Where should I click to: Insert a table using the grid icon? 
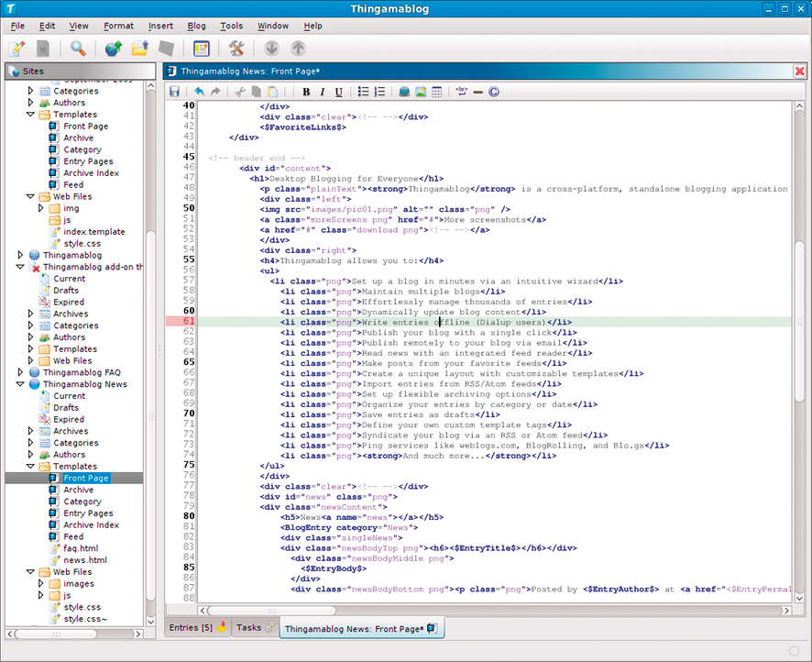pyautogui.click(x=437, y=92)
